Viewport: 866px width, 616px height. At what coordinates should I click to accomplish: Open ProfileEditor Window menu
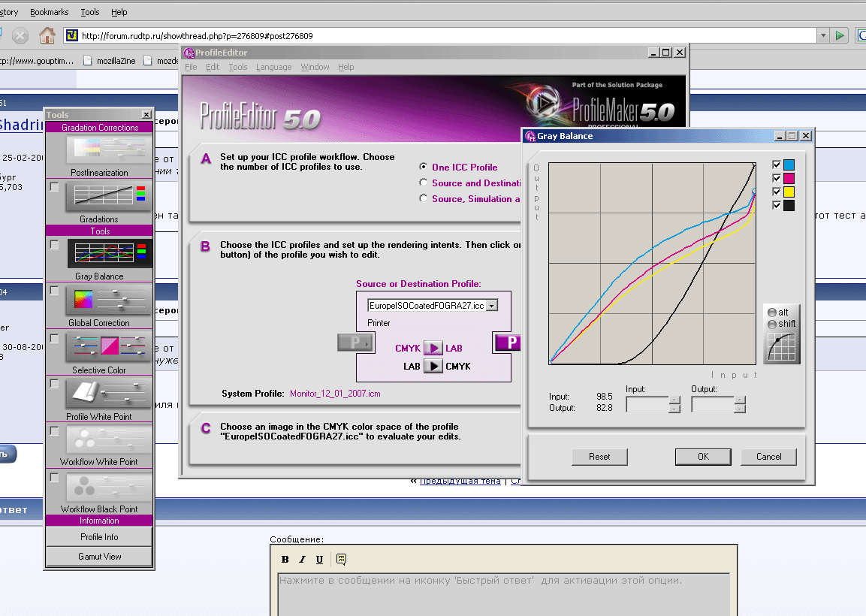tap(315, 67)
